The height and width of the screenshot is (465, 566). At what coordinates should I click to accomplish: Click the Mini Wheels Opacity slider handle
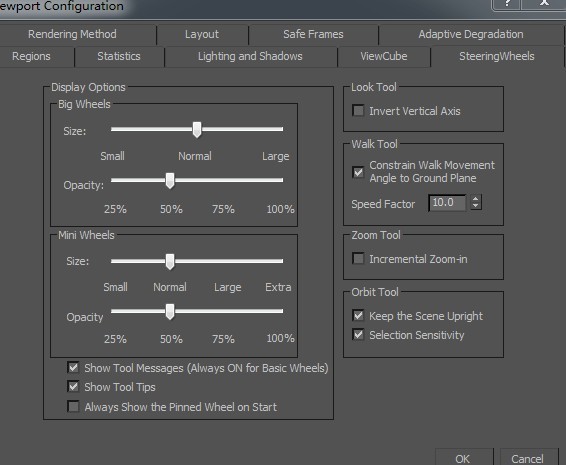170,312
